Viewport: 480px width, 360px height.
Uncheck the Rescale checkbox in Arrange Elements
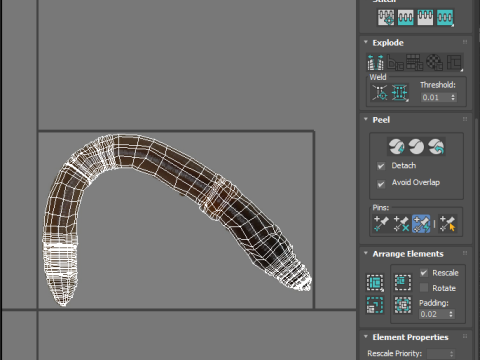coord(424,273)
